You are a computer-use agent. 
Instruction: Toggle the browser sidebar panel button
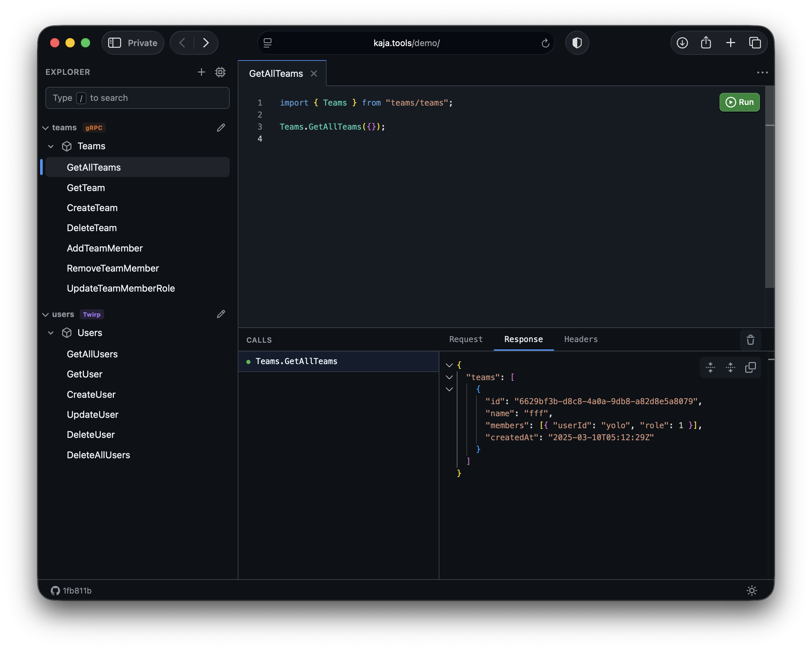pyautogui.click(x=115, y=43)
